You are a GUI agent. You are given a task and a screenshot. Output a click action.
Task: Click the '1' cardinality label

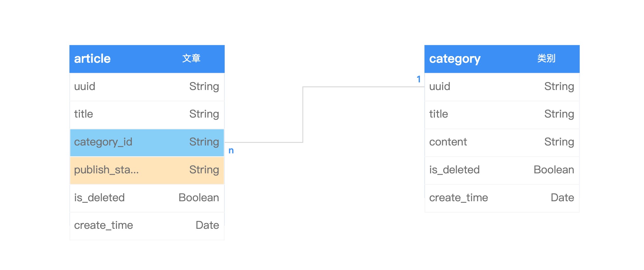[x=419, y=79]
